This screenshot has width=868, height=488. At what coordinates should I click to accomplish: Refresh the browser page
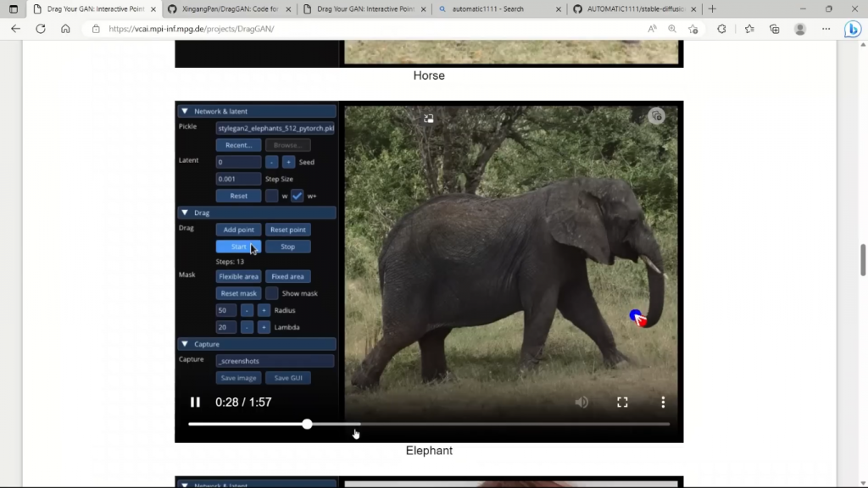click(40, 29)
